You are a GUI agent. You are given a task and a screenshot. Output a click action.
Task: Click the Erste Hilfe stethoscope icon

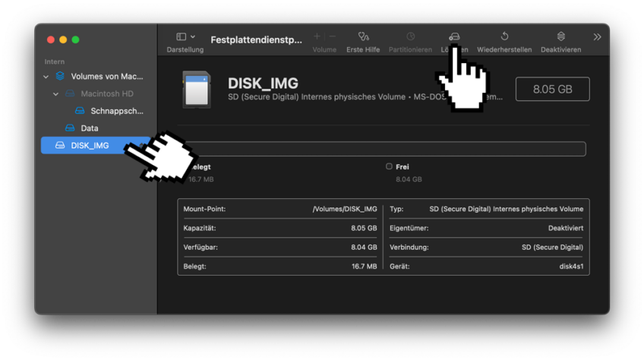point(363,36)
